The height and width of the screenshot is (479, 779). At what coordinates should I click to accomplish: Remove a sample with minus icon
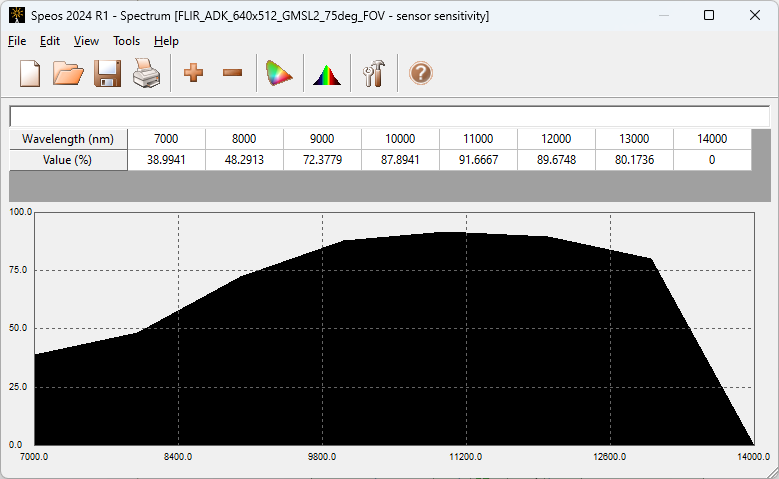[x=232, y=74]
